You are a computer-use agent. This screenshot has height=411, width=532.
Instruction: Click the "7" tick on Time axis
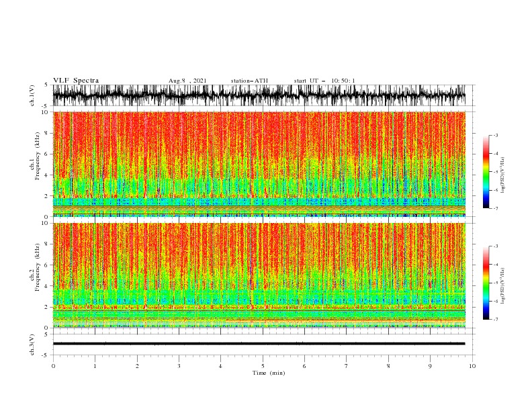pyautogui.click(x=347, y=366)
